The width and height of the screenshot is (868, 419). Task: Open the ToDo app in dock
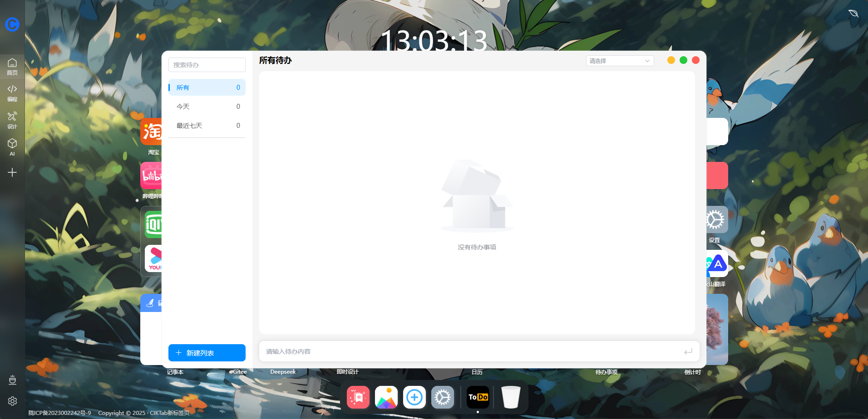point(478,397)
